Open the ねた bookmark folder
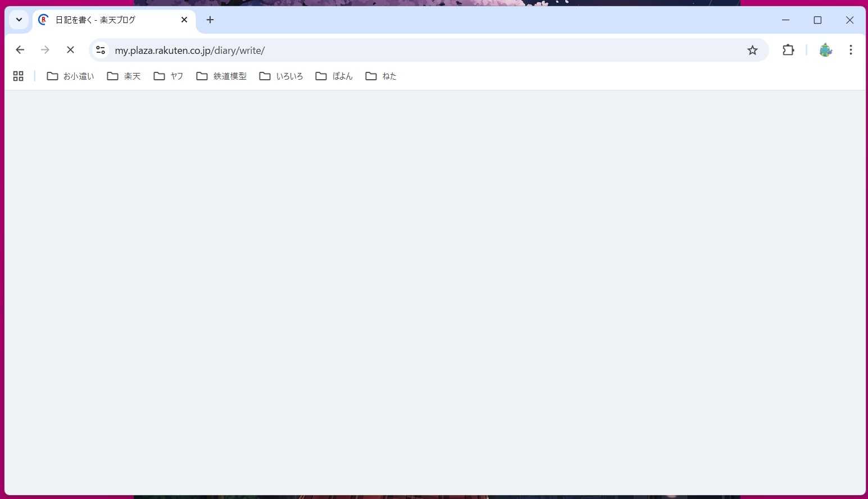868x499 pixels. (x=381, y=76)
